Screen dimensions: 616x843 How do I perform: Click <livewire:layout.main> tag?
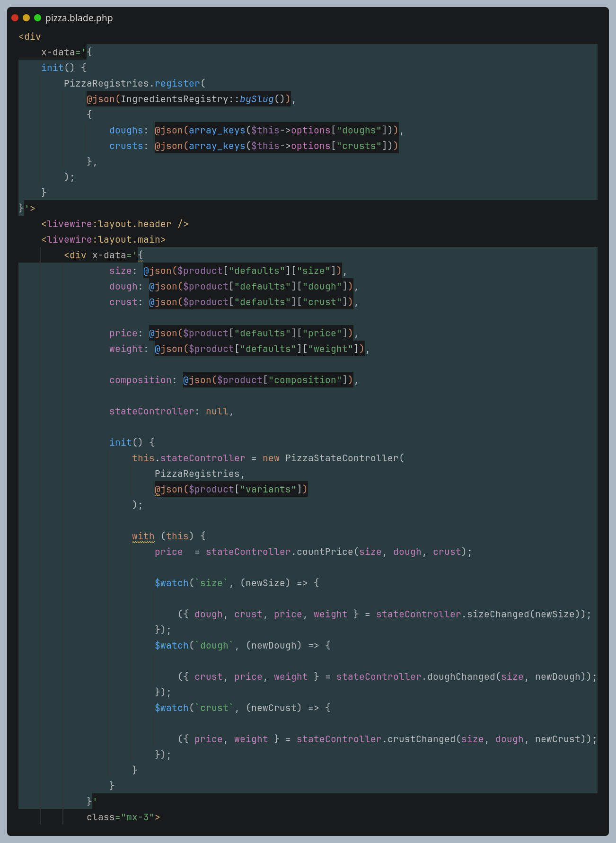pos(104,240)
